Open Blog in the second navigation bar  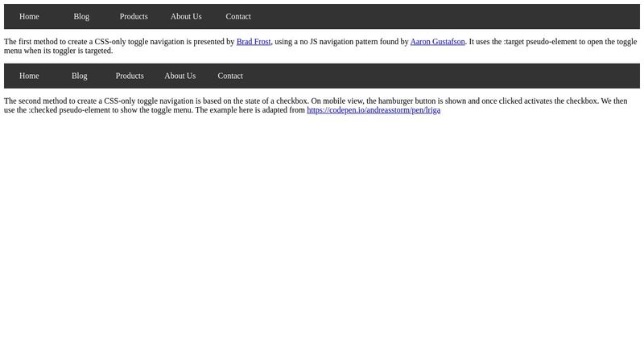point(79,76)
